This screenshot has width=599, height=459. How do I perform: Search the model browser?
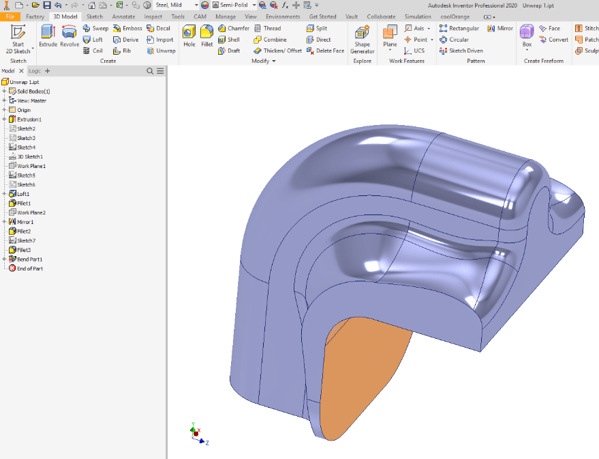pyautogui.click(x=150, y=71)
